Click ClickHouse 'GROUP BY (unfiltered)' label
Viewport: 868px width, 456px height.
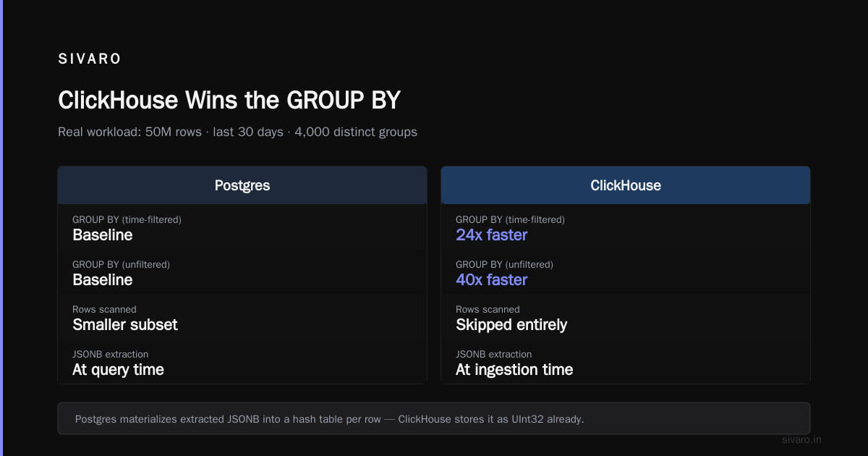pos(504,264)
